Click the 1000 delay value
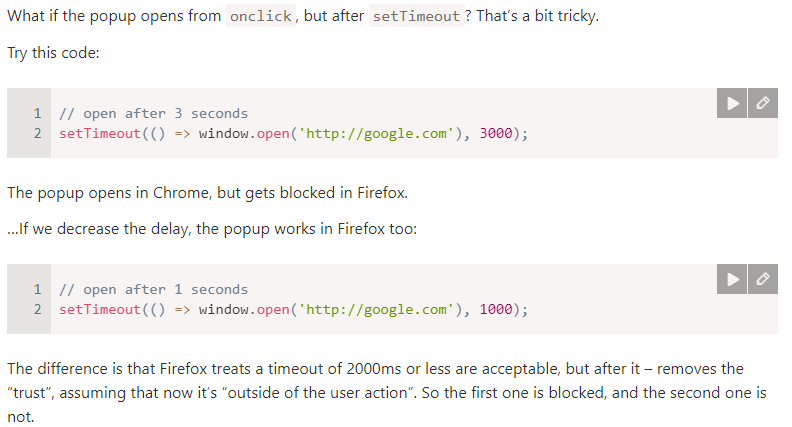792x427 pixels. 496,309
